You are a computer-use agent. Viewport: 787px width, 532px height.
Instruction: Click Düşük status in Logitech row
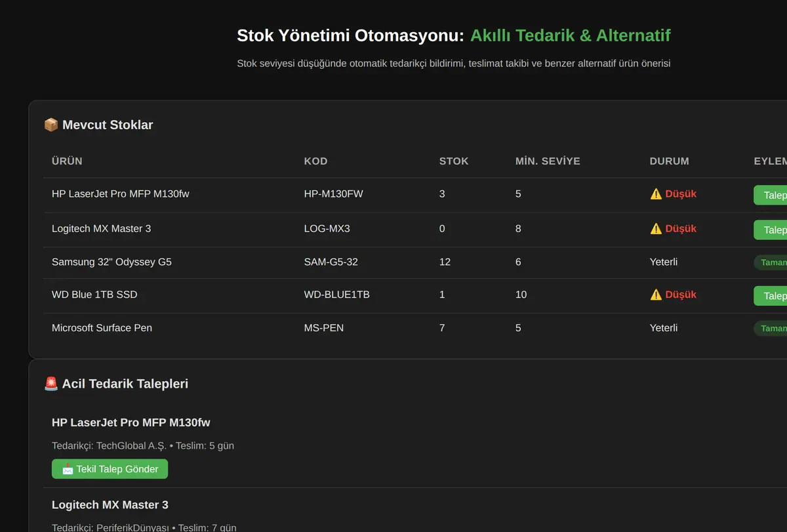tap(673, 229)
